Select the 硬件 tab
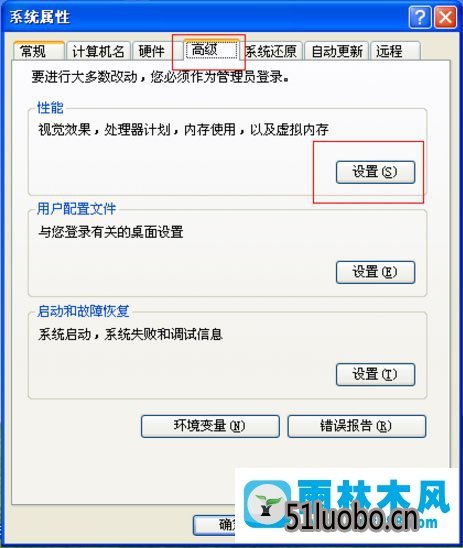Viewport: 463px width, 548px height. coord(151,51)
